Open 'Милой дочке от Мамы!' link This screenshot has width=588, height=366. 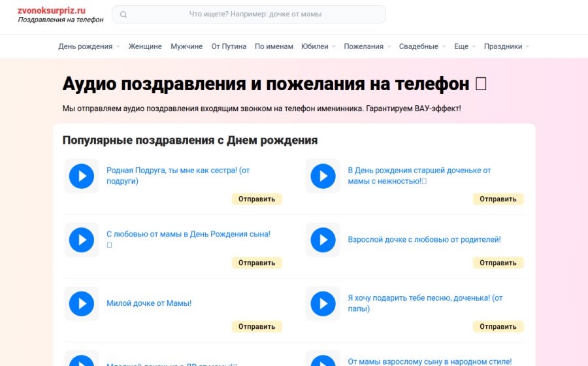click(149, 303)
